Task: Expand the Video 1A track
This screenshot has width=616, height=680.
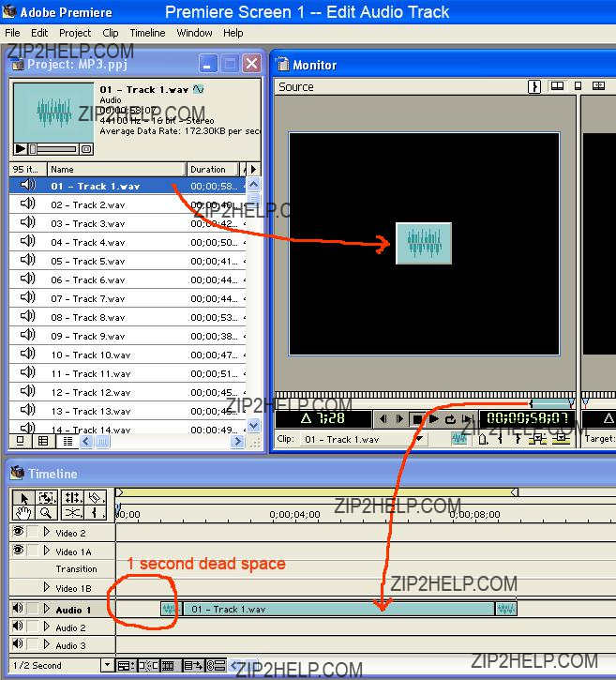Action: (x=47, y=551)
